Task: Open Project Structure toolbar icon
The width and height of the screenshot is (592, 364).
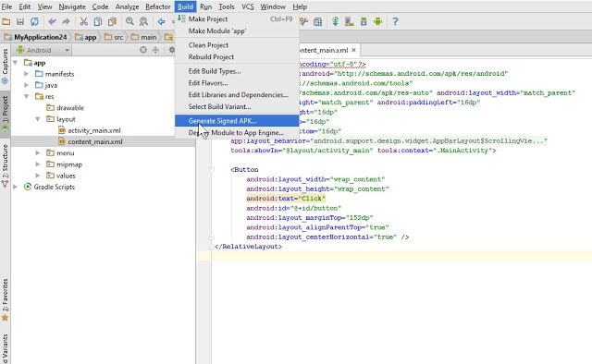Action: point(318,21)
